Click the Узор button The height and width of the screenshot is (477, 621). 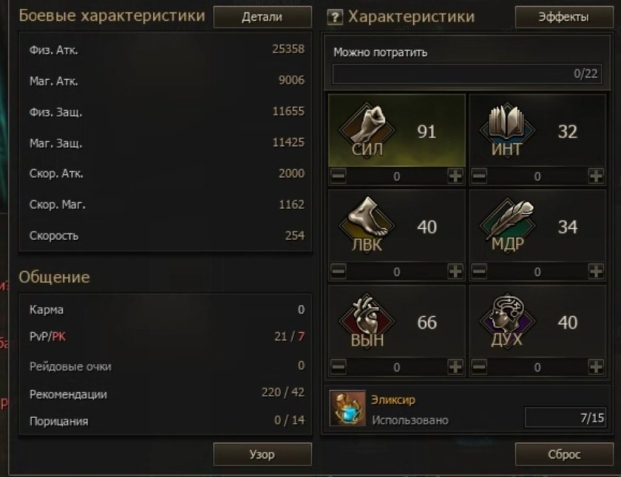tap(262, 454)
